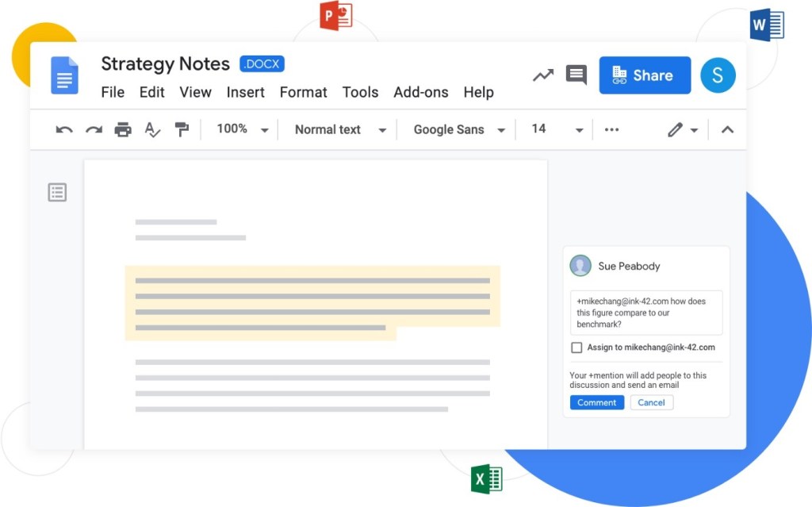This screenshot has height=507, width=812.
Task: Open the Tools menu
Action: tap(361, 92)
